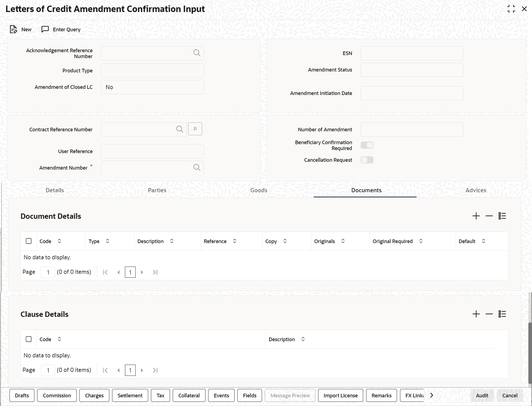Check select-all box in Document Details table
The image size is (532, 406).
tap(29, 241)
